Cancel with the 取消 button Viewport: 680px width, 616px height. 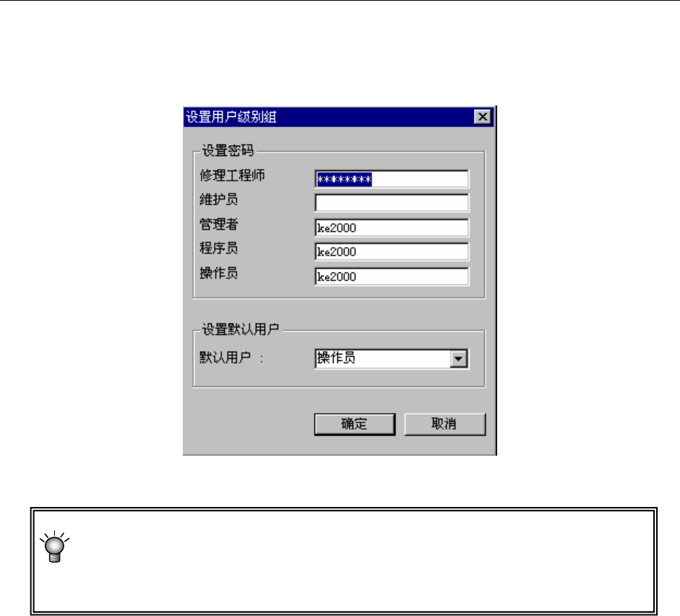click(445, 424)
